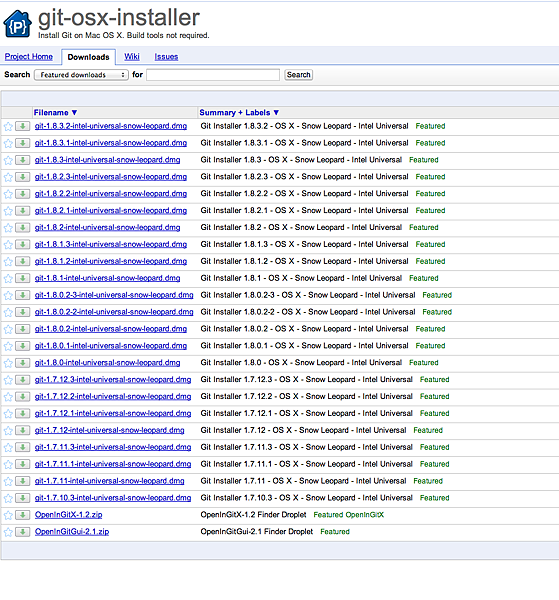
Task: Click the project hosting house logo
Action: tap(17, 24)
